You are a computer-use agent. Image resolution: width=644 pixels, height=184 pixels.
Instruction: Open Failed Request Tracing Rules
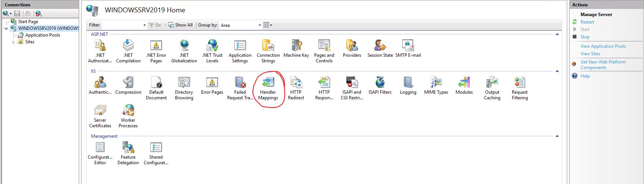pyautogui.click(x=240, y=88)
